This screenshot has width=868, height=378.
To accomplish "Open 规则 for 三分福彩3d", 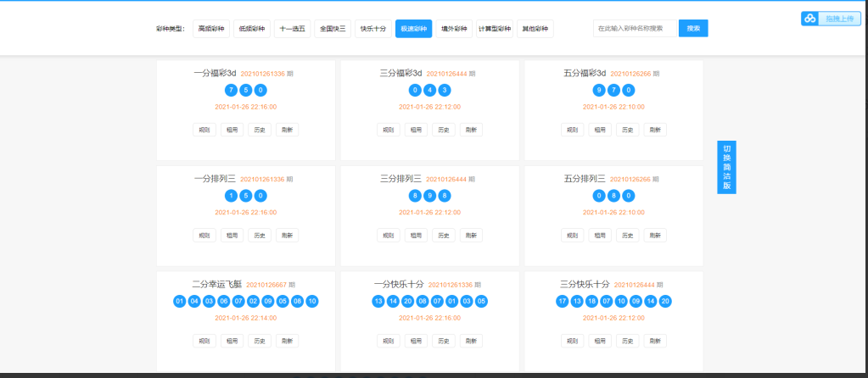I will pyautogui.click(x=389, y=130).
